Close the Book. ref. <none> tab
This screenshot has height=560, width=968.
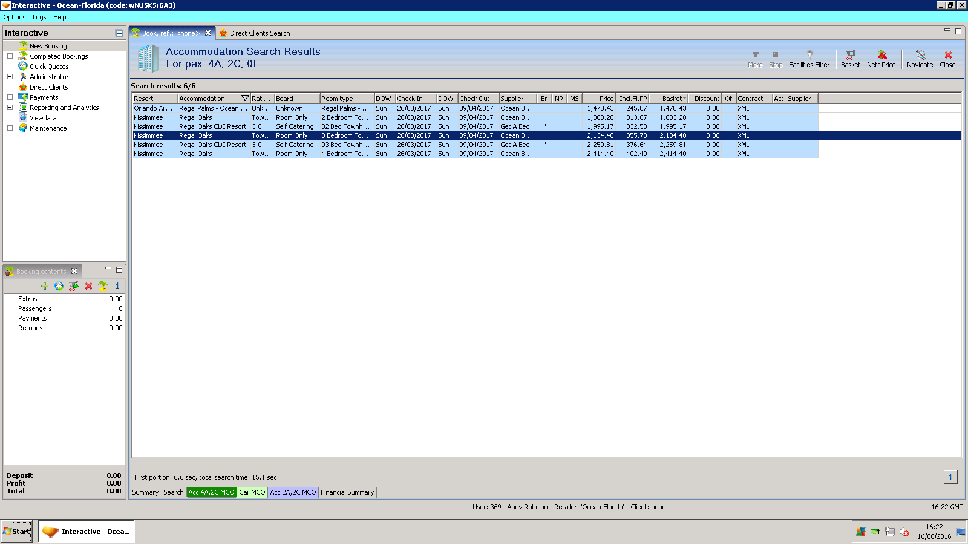click(208, 33)
